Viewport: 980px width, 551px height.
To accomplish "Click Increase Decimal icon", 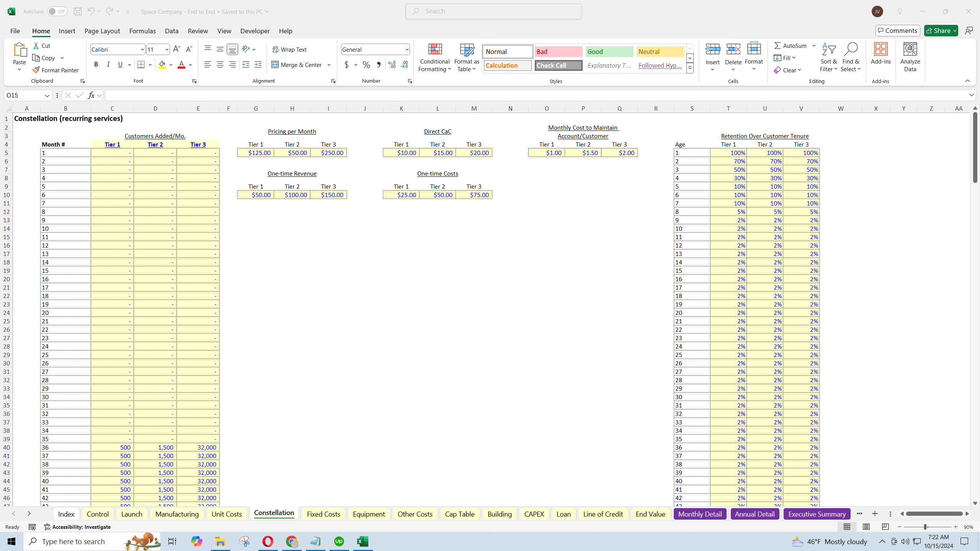I will pyautogui.click(x=392, y=65).
